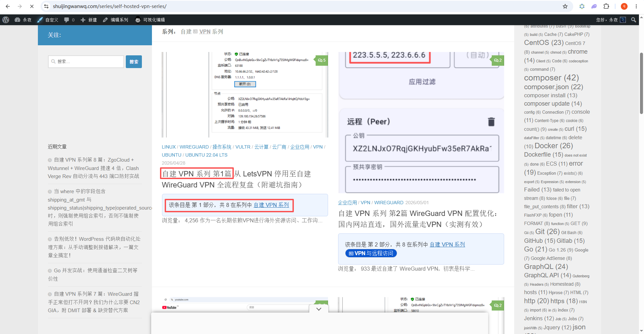
Task: Click 编辑系列 in the admin bar
Action: (x=115, y=20)
